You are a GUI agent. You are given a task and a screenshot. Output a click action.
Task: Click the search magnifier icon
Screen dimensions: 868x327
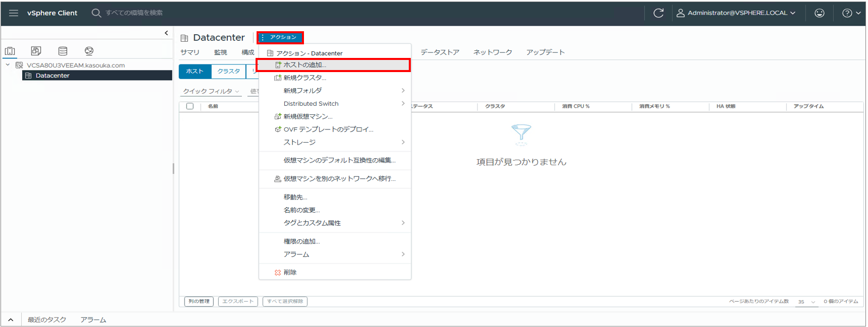coord(96,13)
